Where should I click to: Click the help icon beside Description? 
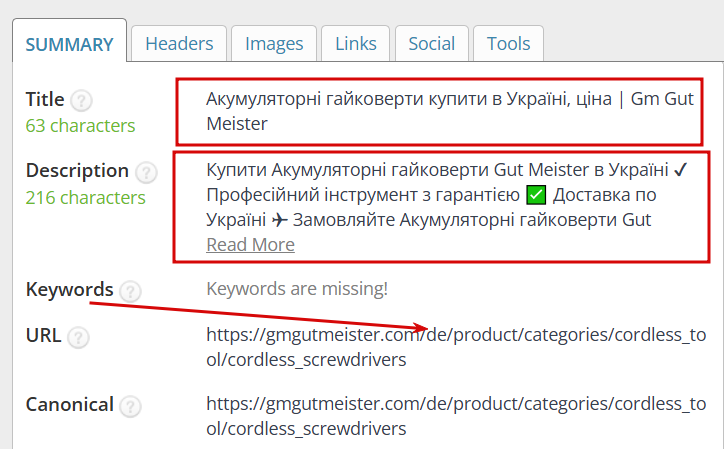[x=146, y=172]
